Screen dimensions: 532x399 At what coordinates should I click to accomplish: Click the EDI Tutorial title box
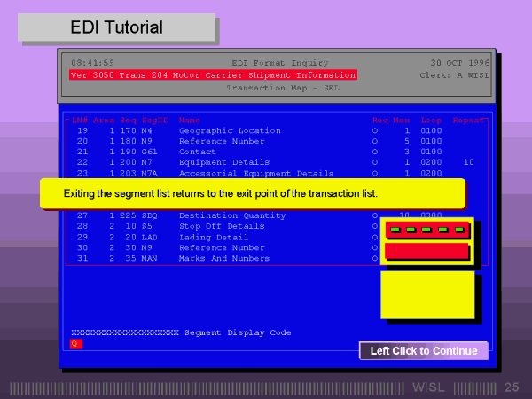point(117,27)
